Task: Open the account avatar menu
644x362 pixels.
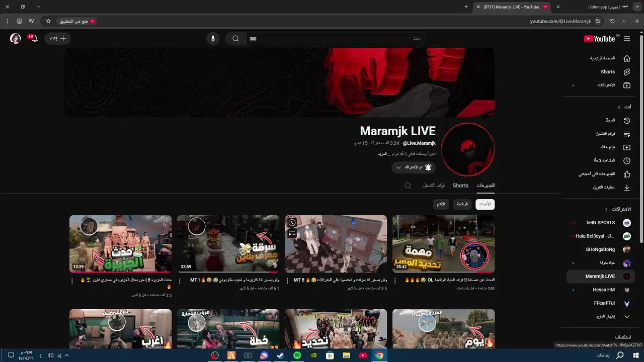Action: 16,39
